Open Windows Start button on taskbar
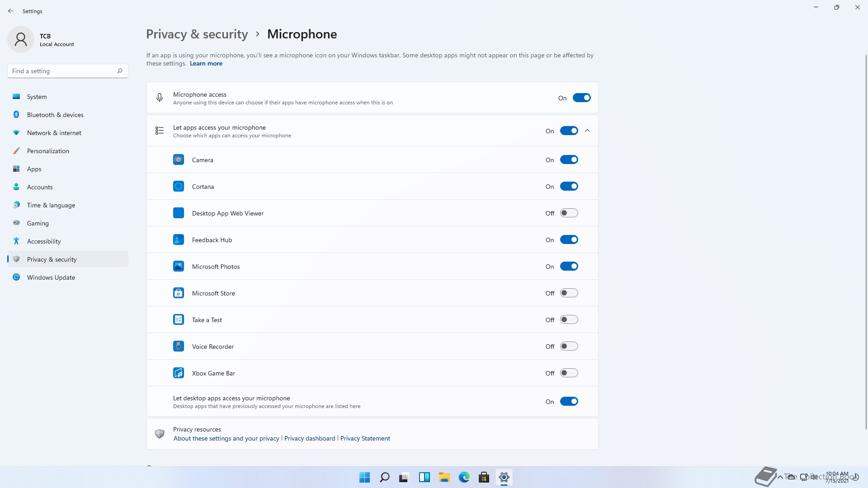 pyautogui.click(x=364, y=477)
